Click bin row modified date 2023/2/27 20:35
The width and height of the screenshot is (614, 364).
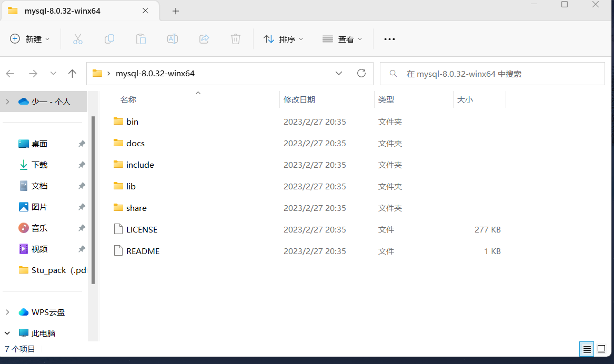point(315,122)
